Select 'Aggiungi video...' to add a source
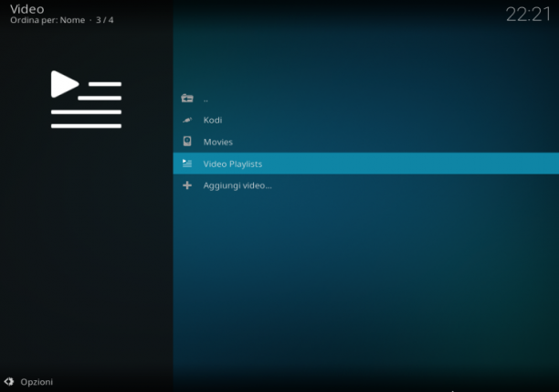 [365, 185]
